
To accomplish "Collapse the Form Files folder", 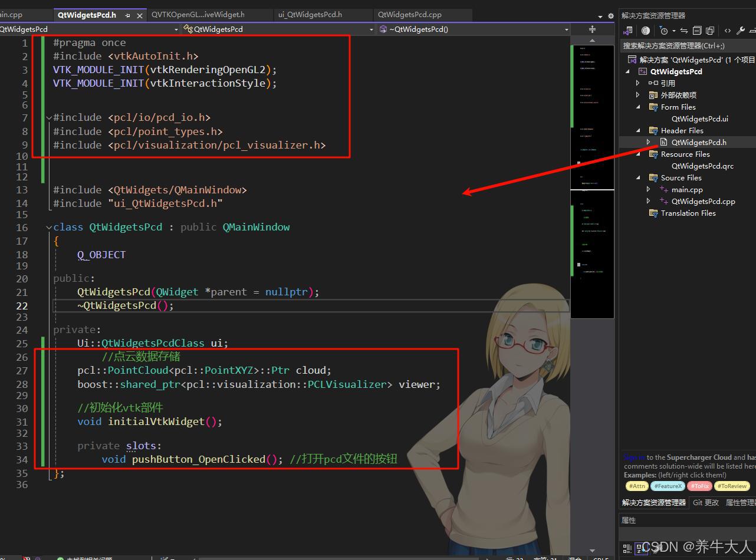I will point(638,107).
